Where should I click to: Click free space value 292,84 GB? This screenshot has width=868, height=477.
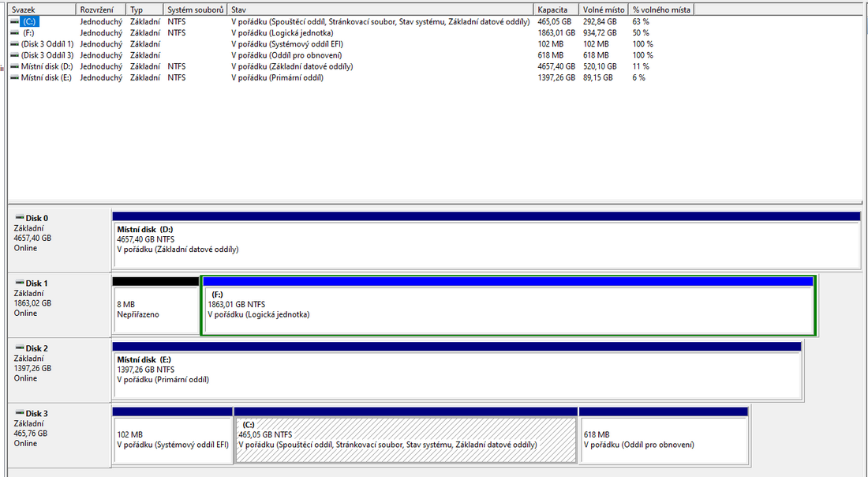point(600,21)
